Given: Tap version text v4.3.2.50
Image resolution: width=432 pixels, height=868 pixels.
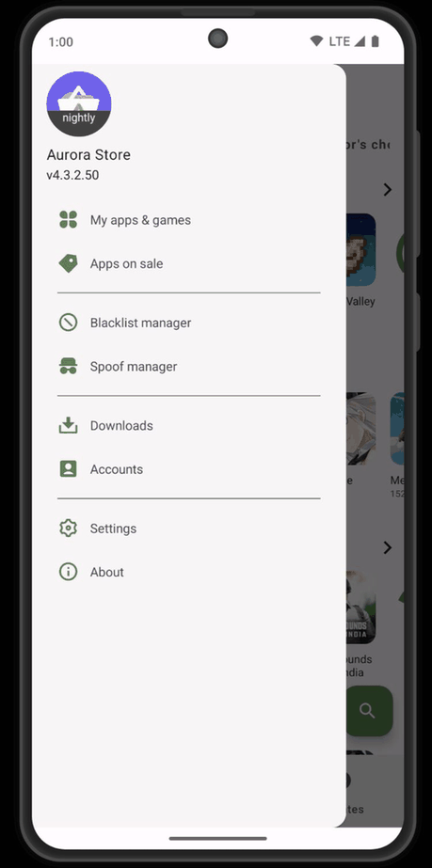Looking at the screenshot, I should coord(72,176).
